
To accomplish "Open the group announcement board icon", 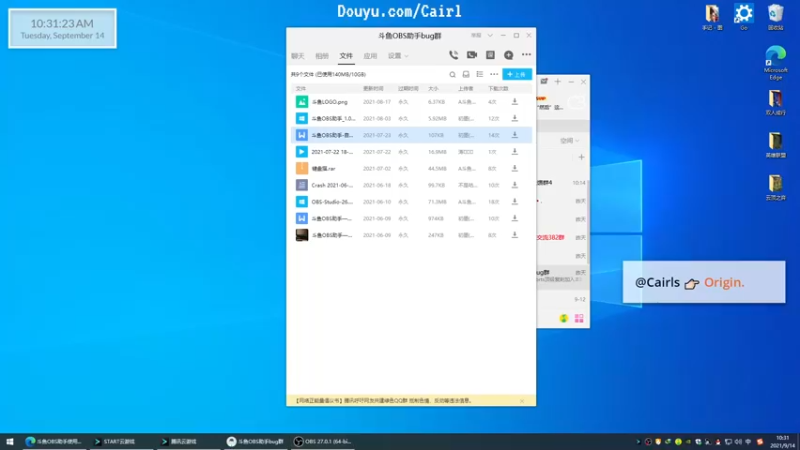I will pyautogui.click(x=490, y=55).
